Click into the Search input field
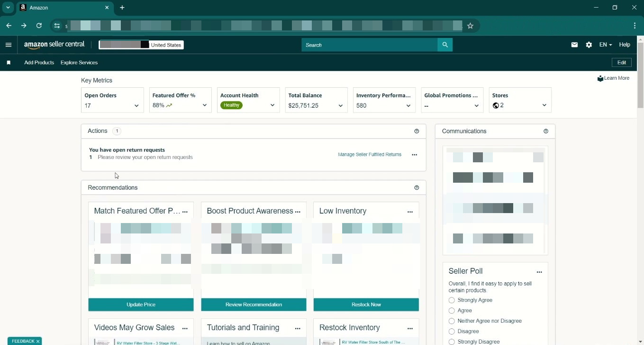 click(x=370, y=45)
